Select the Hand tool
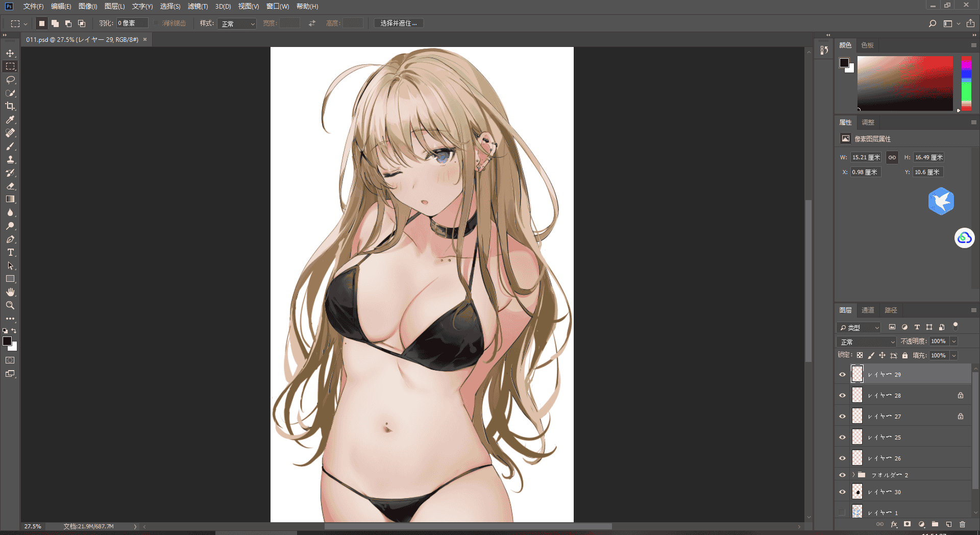Image resolution: width=980 pixels, height=535 pixels. tap(10, 292)
